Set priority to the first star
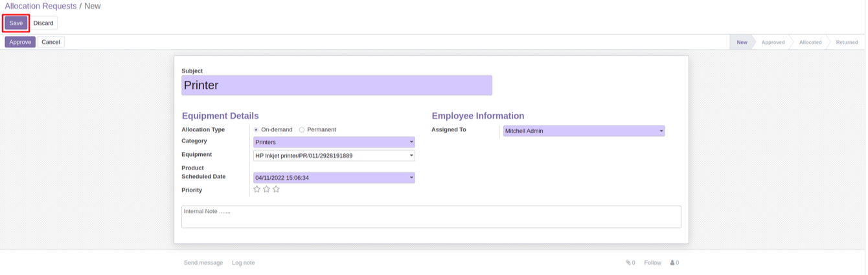Viewport: 868px width, 275px height. click(x=257, y=190)
